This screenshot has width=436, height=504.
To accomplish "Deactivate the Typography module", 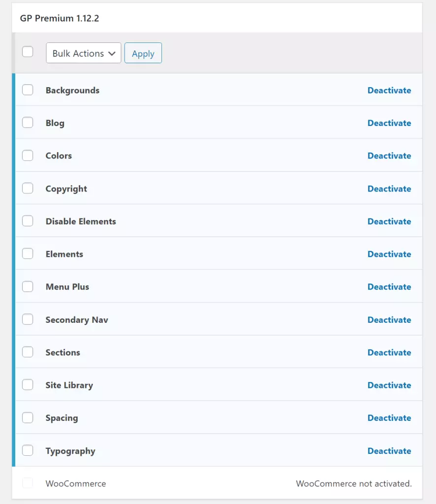I will click(389, 450).
